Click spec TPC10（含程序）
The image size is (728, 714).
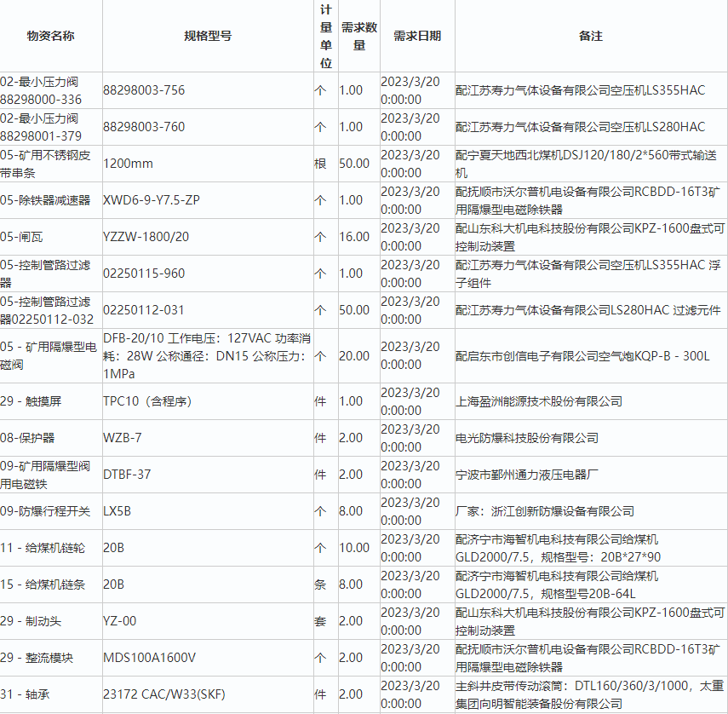click(208, 401)
